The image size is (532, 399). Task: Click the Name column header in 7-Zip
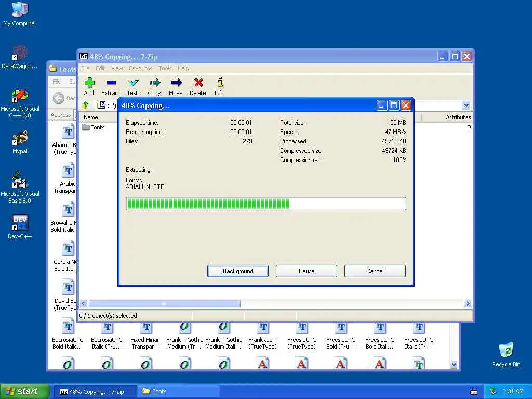98,117
